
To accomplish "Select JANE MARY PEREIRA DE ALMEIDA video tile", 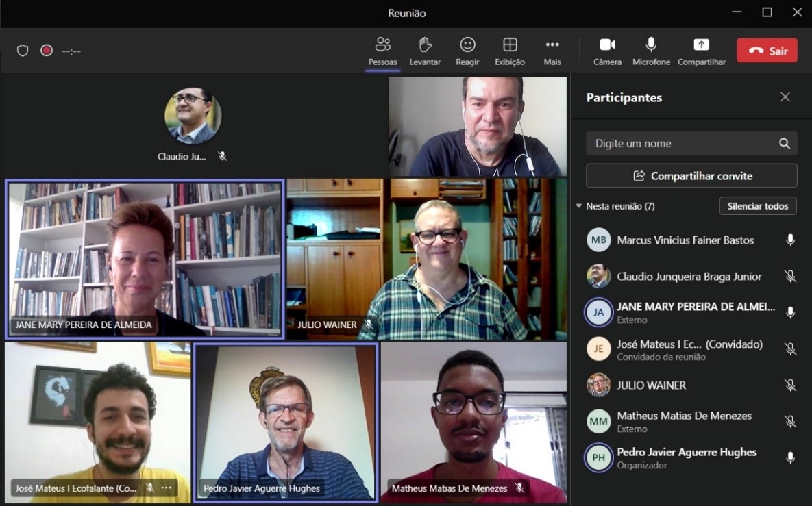I will (145, 260).
